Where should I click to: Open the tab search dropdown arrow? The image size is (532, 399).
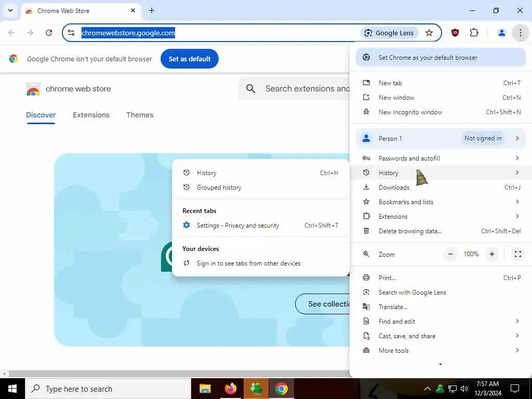[10, 10]
